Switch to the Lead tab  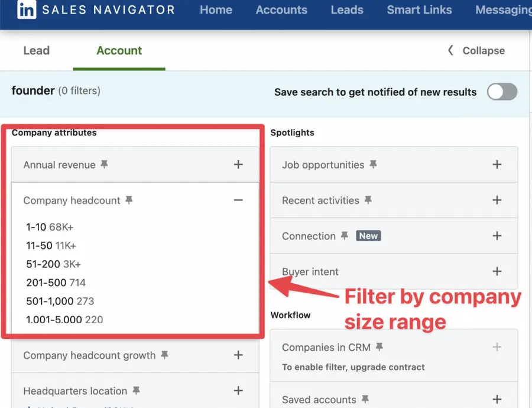point(36,51)
